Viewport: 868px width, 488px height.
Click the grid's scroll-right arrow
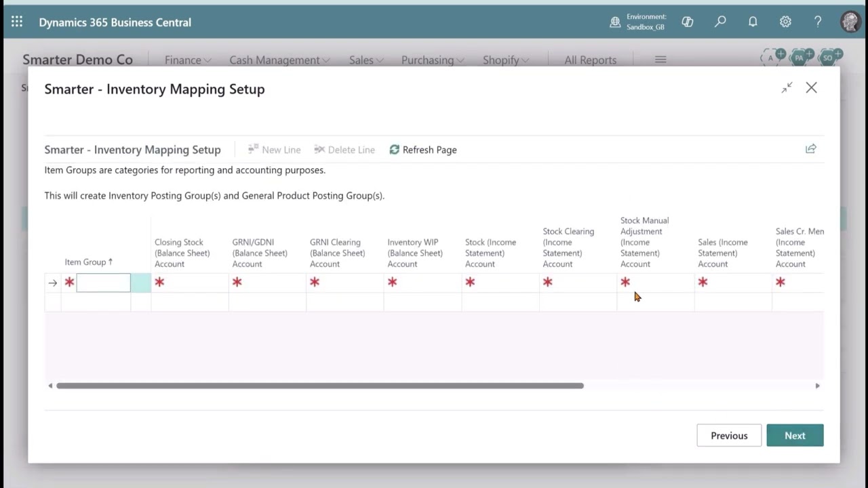tap(817, 386)
